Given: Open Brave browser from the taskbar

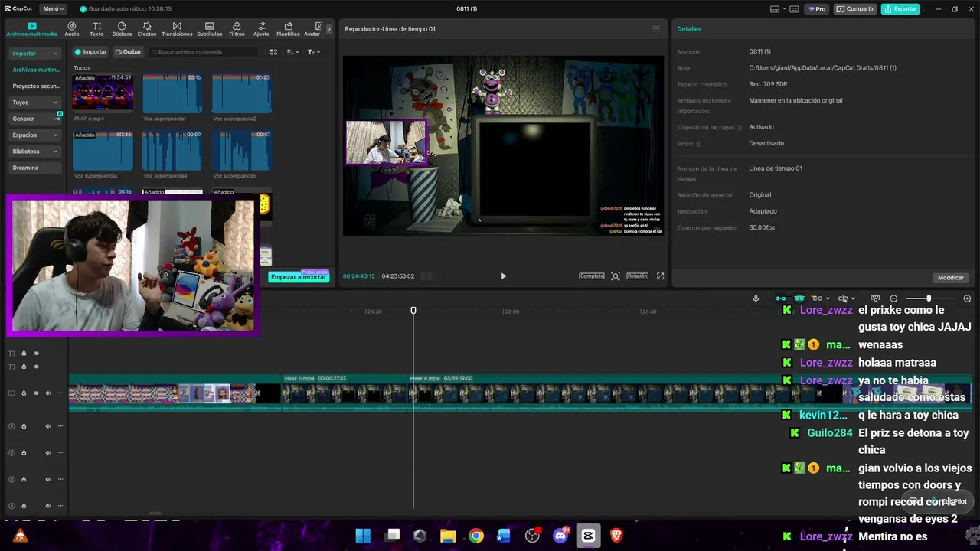Looking at the screenshot, I should pyautogui.click(x=616, y=536).
